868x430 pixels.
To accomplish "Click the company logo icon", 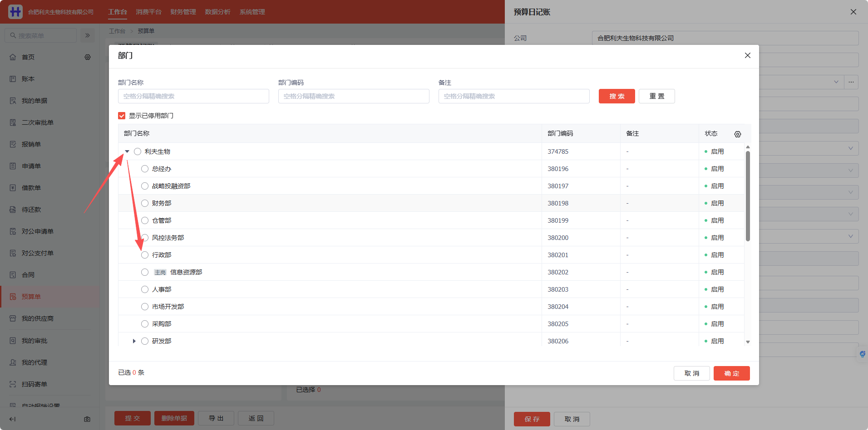I will pos(15,12).
